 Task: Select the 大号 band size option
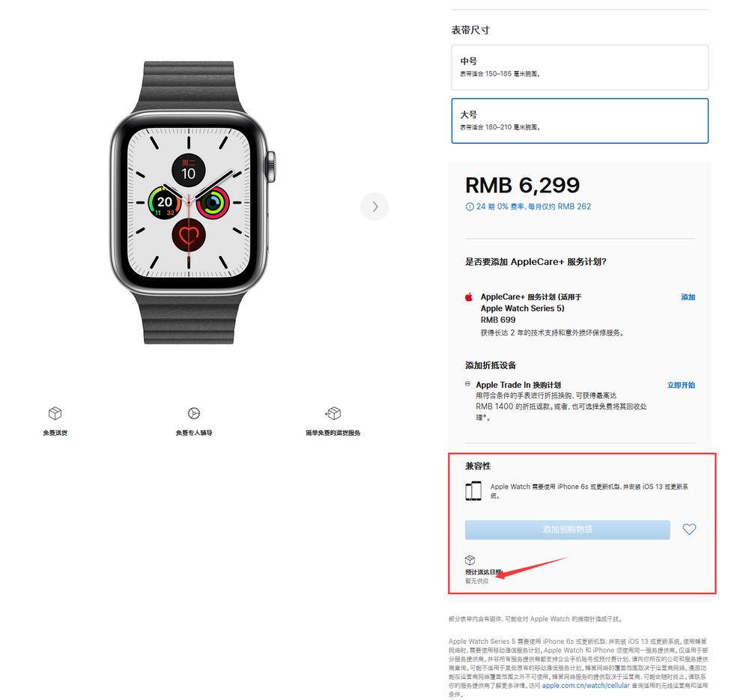pyautogui.click(x=580, y=121)
